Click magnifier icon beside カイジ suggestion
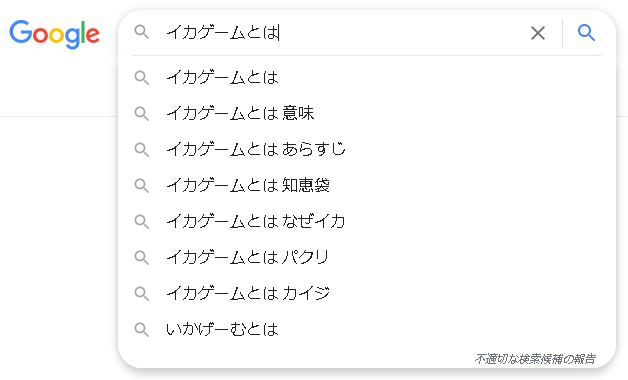 pos(141,294)
